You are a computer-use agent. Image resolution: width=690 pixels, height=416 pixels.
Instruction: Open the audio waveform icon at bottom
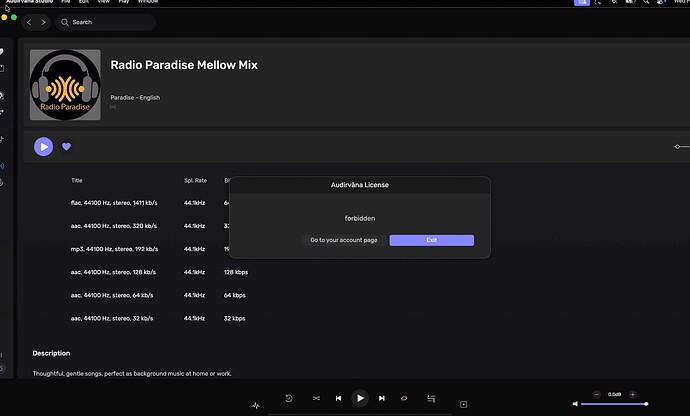(256, 405)
